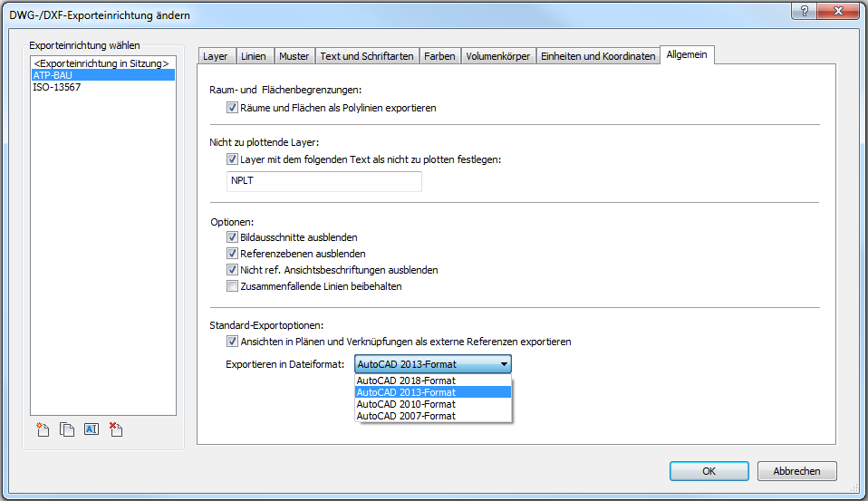Screen dimensions: 868x501
Task: Switch to the Layer tab
Action: [216, 56]
